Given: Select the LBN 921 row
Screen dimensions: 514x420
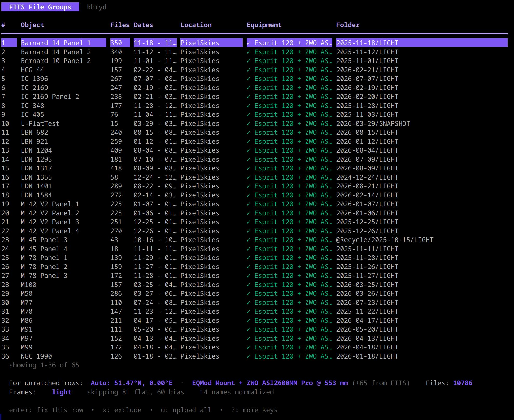Looking at the screenshot, I should (254, 141).
